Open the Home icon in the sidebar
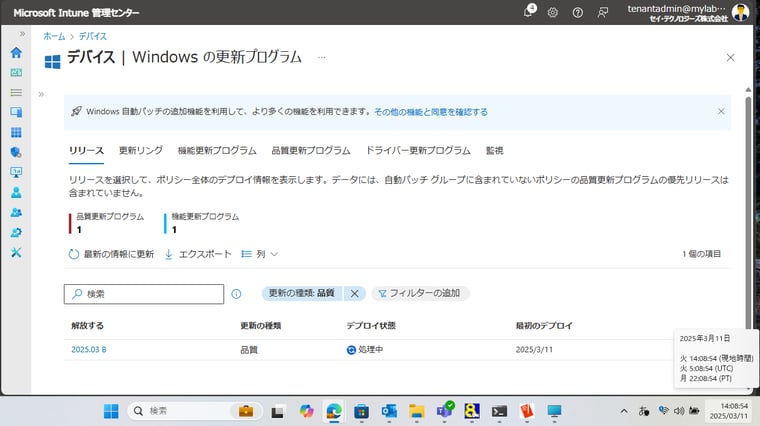The width and height of the screenshot is (760, 426). tap(16, 52)
